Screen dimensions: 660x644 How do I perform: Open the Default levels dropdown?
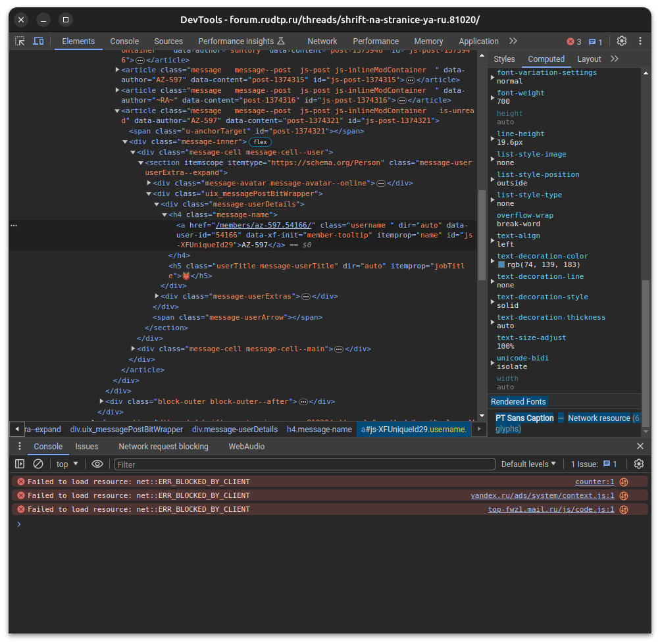pyautogui.click(x=528, y=464)
